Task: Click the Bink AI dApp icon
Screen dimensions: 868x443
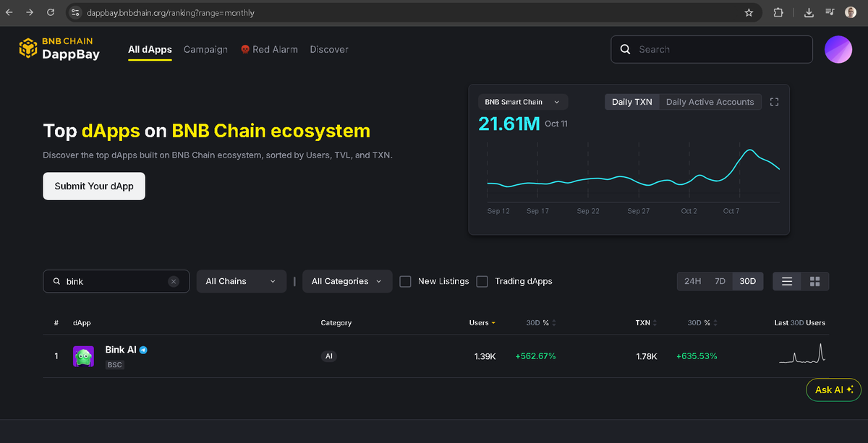Action: click(x=83, y=356)
